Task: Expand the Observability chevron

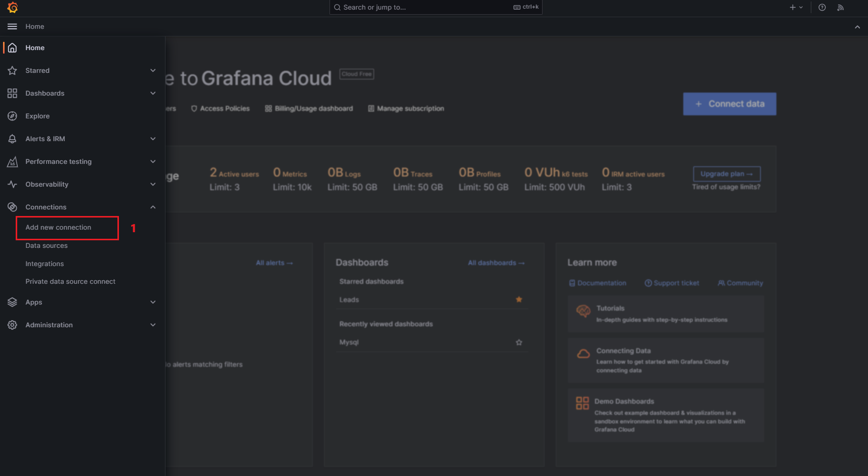Action: click(153, 184)
